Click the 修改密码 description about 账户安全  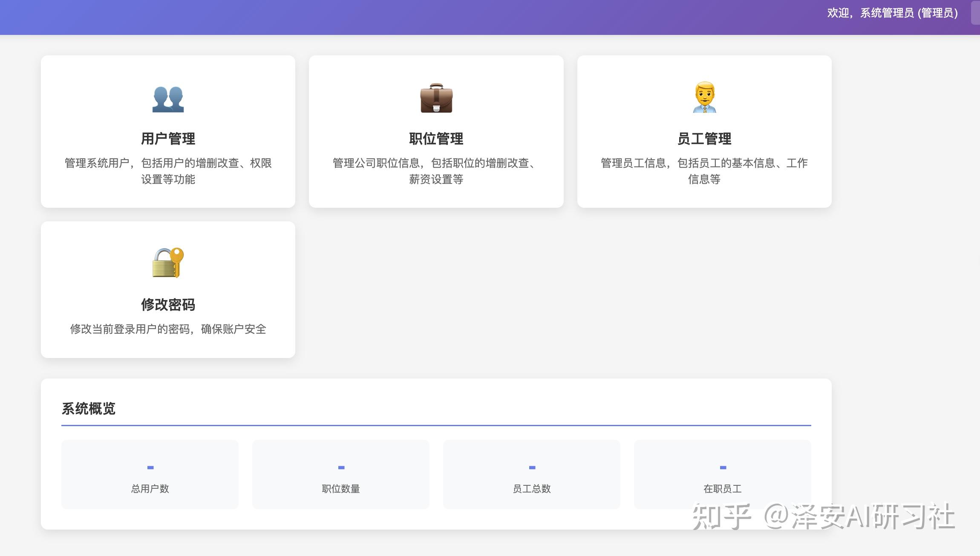click(168, 329)
